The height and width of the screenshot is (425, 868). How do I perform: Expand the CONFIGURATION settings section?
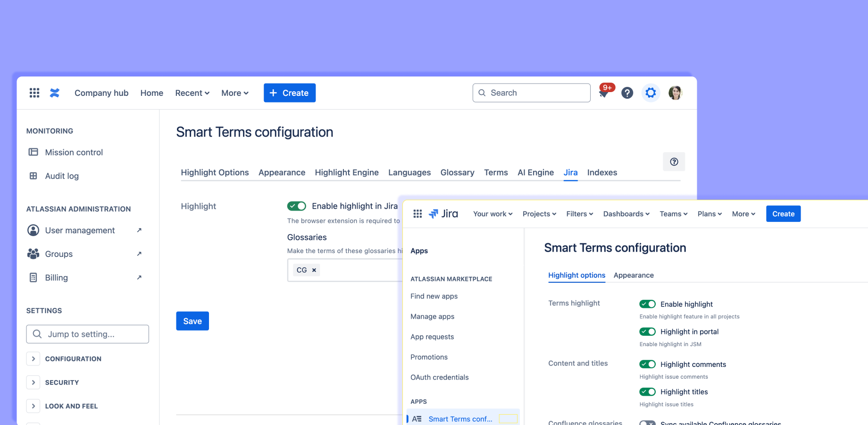tap(33, 358)
